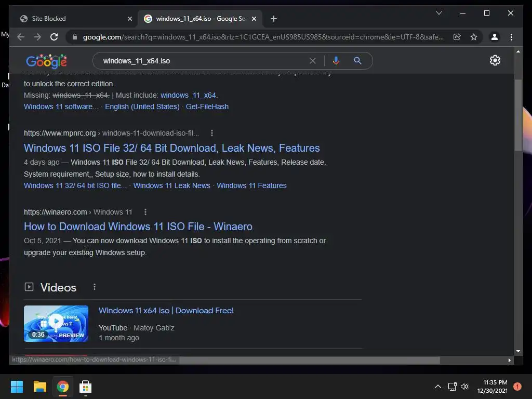Open the 'Windows 11 software...' sitelink

coord(61,107)
